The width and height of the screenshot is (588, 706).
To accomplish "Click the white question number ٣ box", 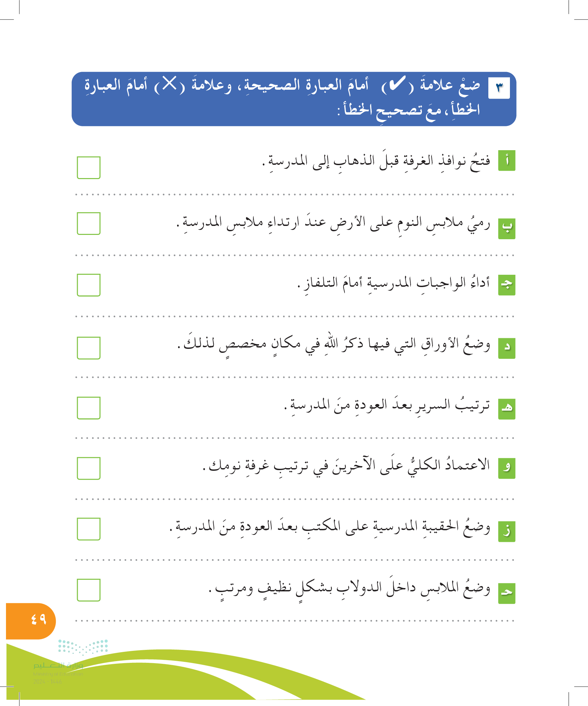I will pos(499,88).
